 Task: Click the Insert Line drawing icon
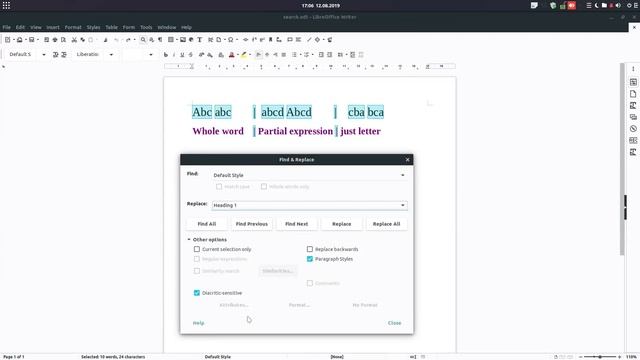click(309, 40)
